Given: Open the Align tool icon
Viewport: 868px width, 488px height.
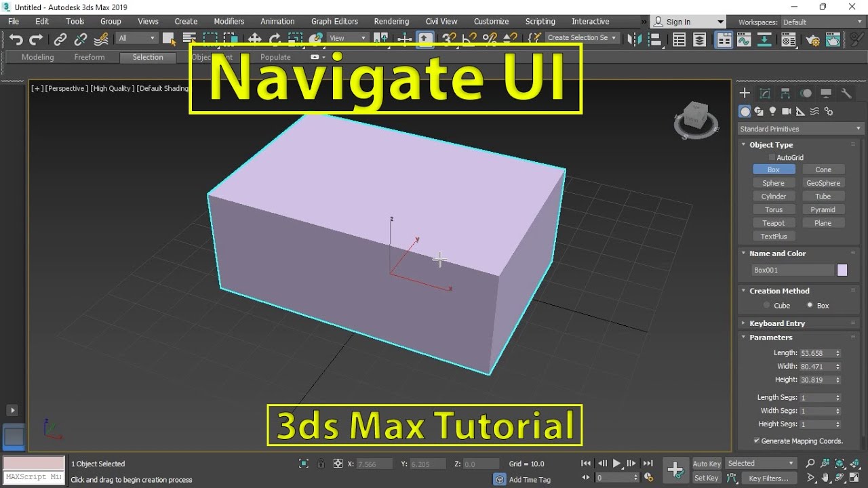Looking at the screenshot, I should point(655,39).
